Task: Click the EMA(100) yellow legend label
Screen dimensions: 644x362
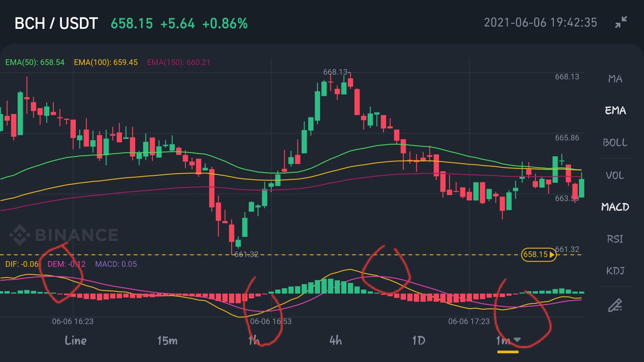Action: [x=106, y=62]
